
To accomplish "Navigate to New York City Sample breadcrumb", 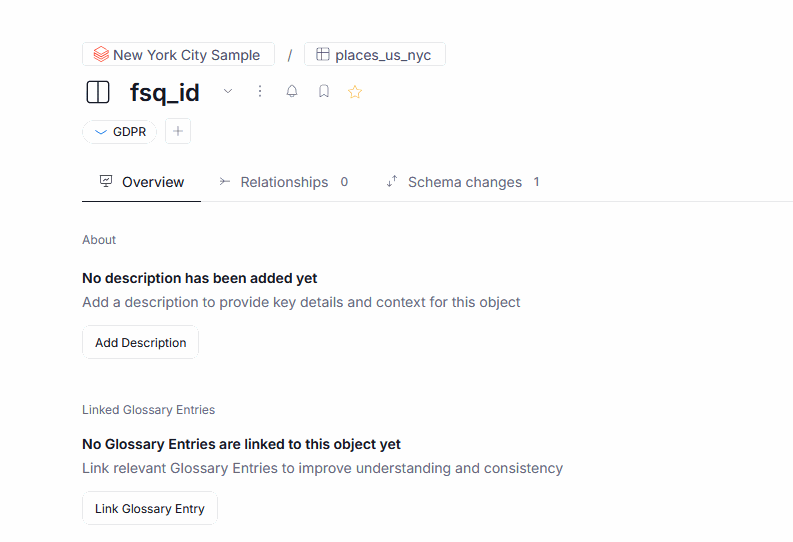I will click(x=186, y=55).
